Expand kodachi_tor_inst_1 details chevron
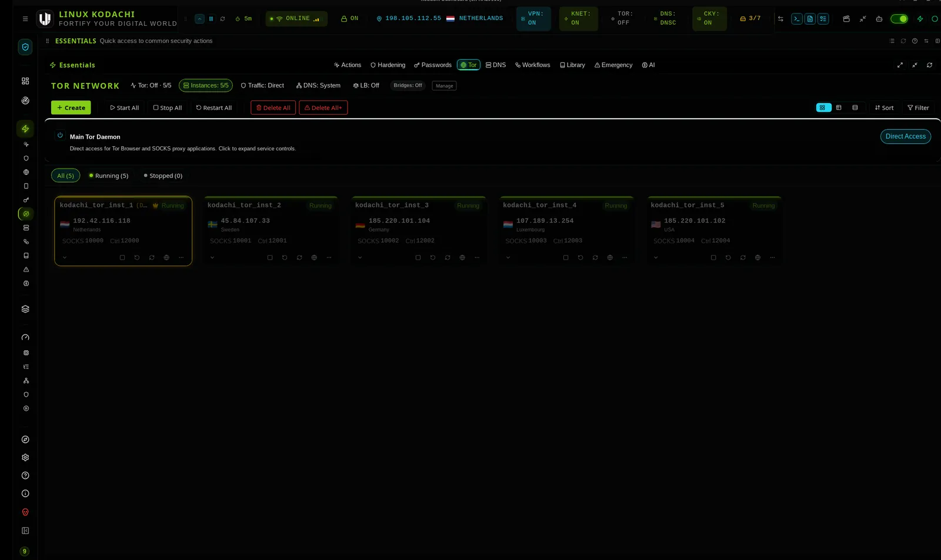The width and height of the screenshot is (941, 560). [x=65, y=258]
